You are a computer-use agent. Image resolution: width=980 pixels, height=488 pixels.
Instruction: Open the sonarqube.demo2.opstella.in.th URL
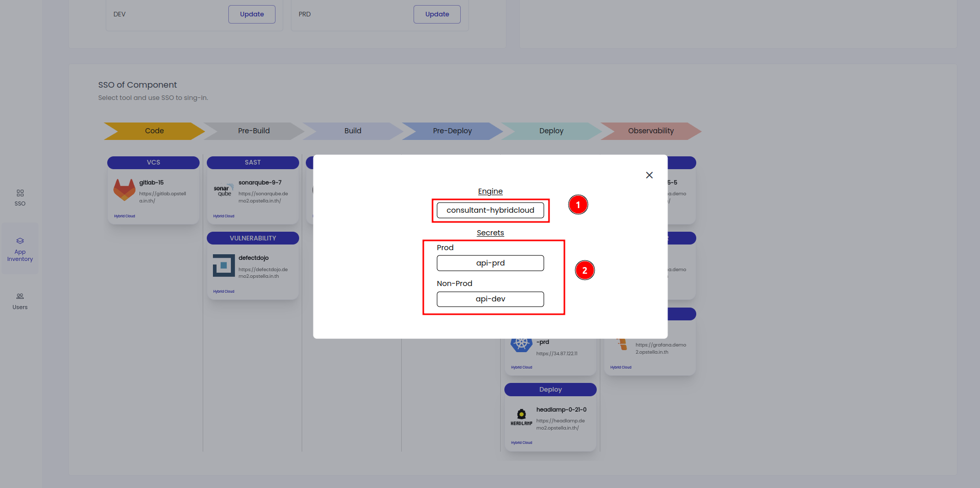pyautogui.click(x=263, y=197)
